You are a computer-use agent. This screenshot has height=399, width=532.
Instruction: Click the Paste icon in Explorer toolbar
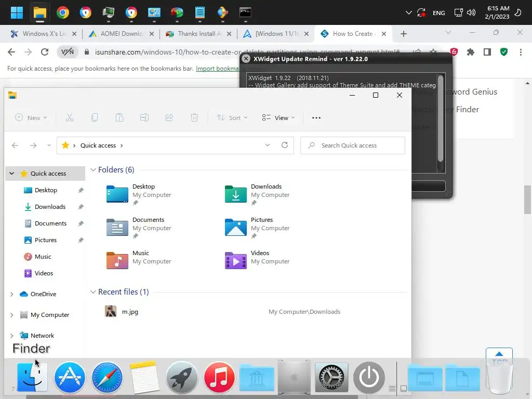(x=119, y=118)
